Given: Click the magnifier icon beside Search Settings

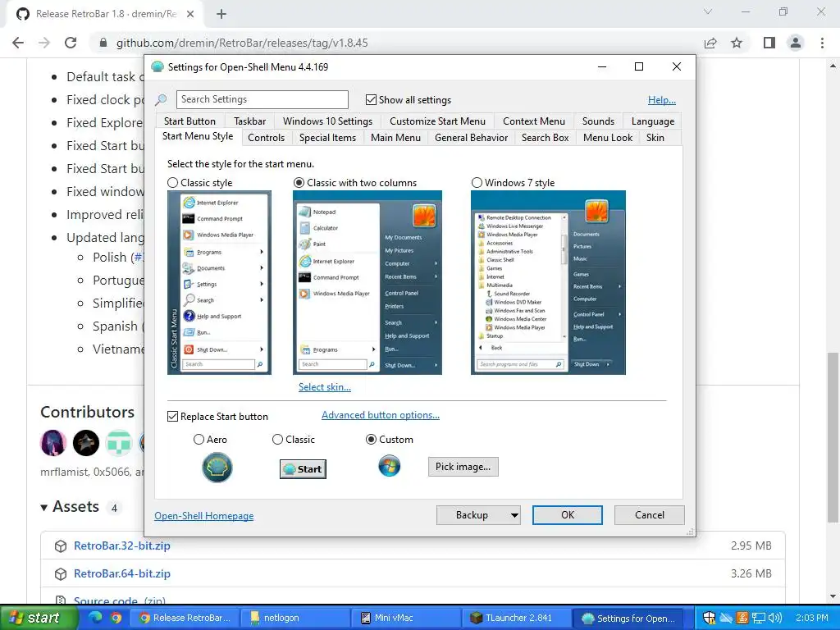Looking at the screenshot, I should coord(161,99).
